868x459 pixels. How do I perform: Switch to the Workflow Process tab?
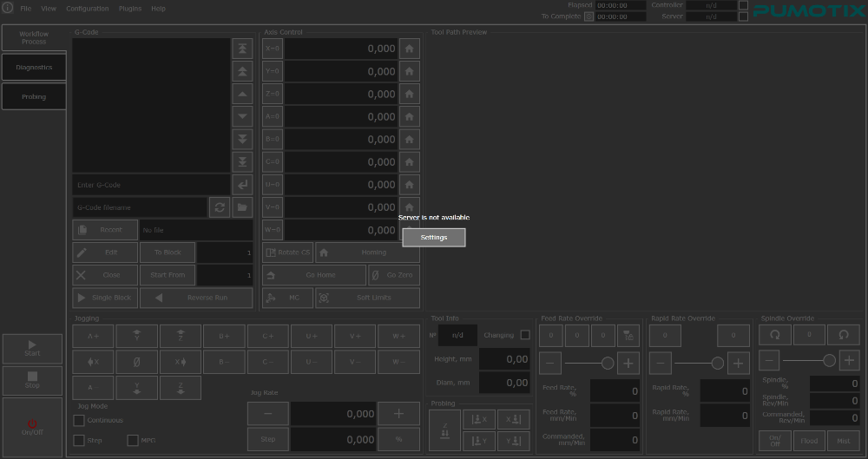tap(34, 37)
